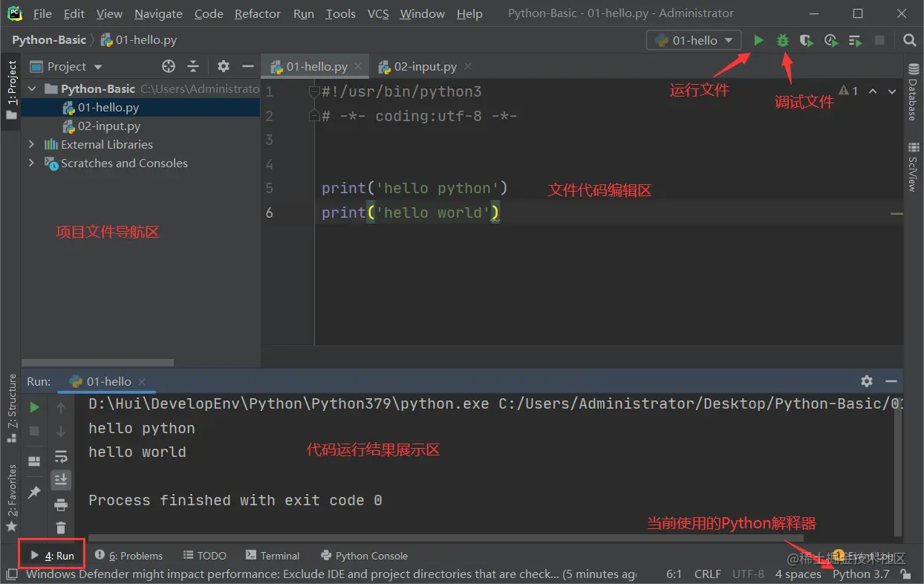Click Restore Layout icon in Run panel
Screen dimensions: 924x584
click(x=34, y=461)
